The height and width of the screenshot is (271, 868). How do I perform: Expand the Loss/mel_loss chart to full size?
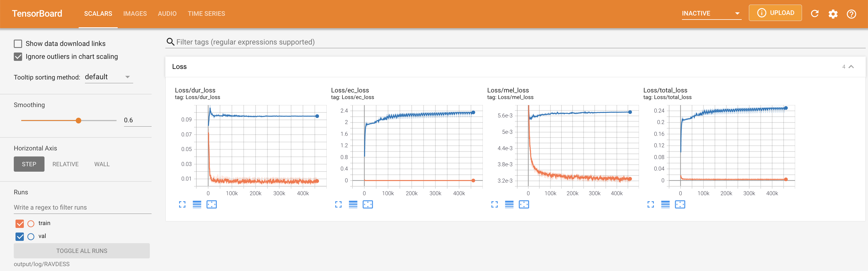(x=494, y=204)
